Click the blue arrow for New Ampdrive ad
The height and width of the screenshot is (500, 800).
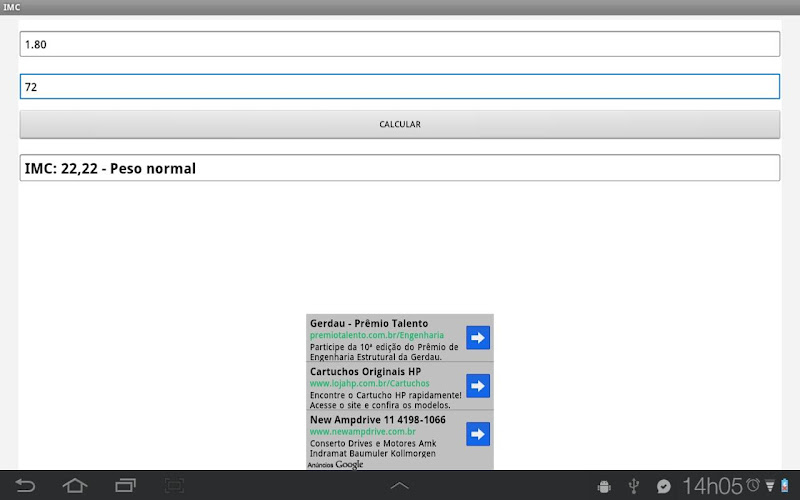(478, 434)
